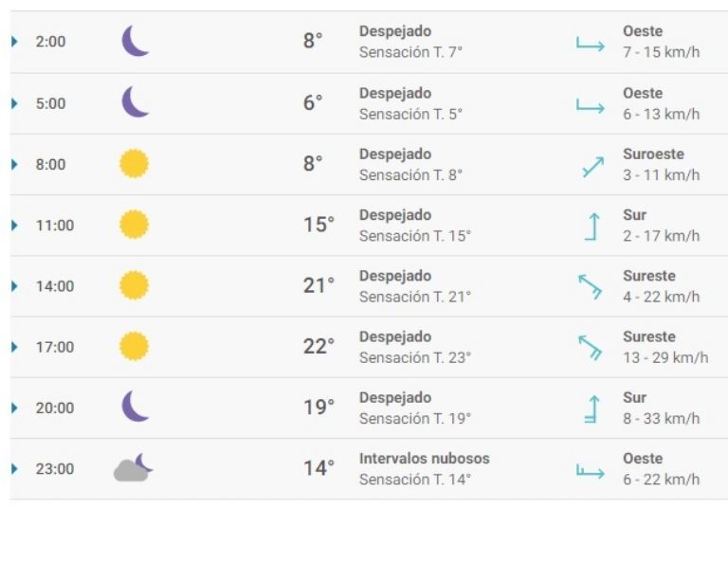Click the west wind arrow at 2:00

(x=590, y=43)
